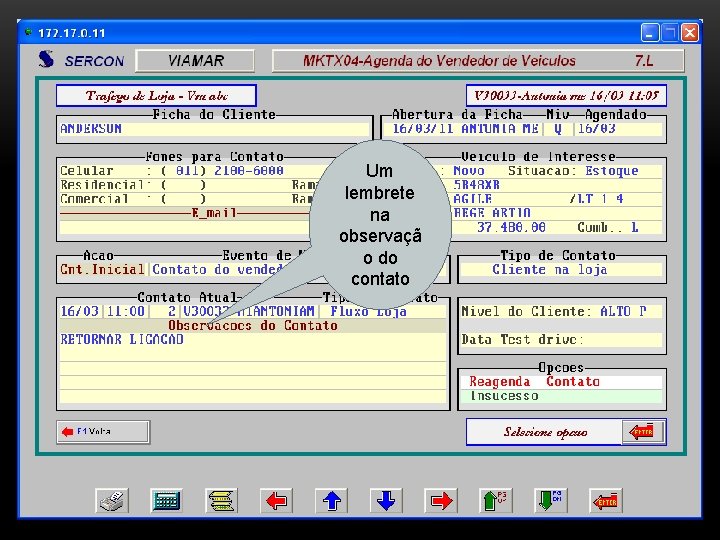720x540 pixels.
Task: Click the RETORNAR LIGACAO observation line
Action: pyautogui.click(x=253, y=340)
